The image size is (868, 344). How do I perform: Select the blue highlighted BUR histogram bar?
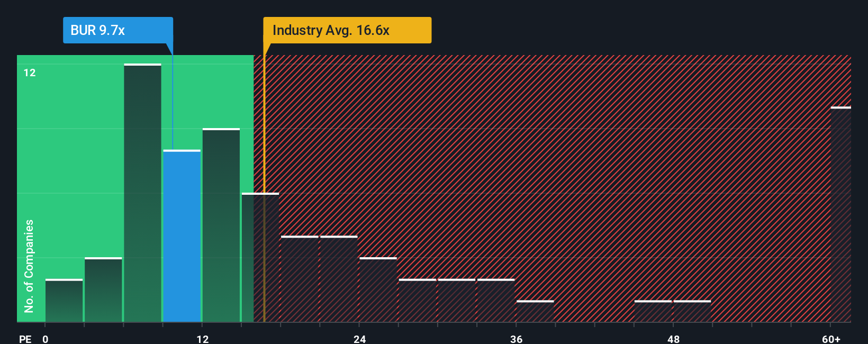(x=182, y=236)
